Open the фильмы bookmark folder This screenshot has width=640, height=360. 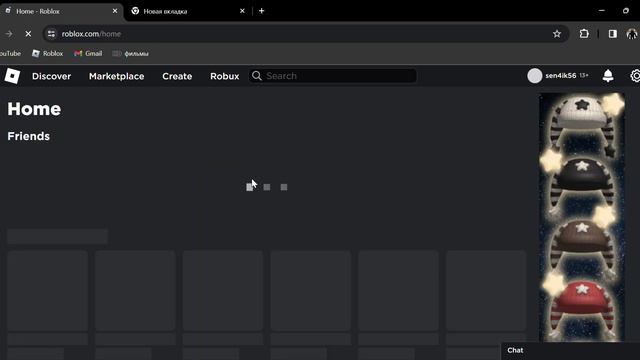tap(131, 53)
